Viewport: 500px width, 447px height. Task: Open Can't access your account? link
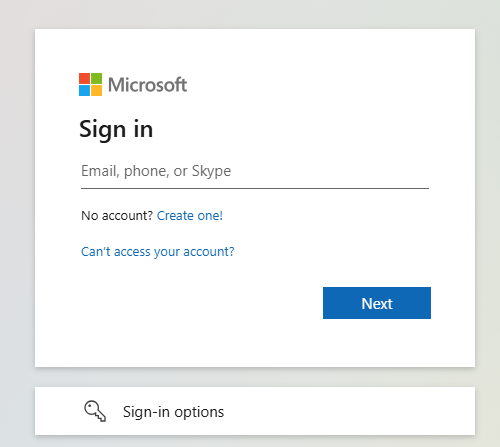[158, 252]
